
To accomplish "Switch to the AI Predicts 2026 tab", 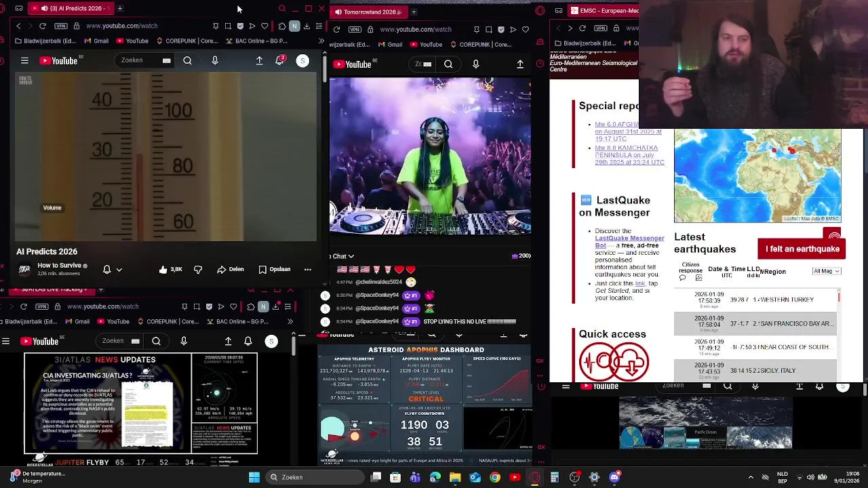I will [x=71, y=8].
